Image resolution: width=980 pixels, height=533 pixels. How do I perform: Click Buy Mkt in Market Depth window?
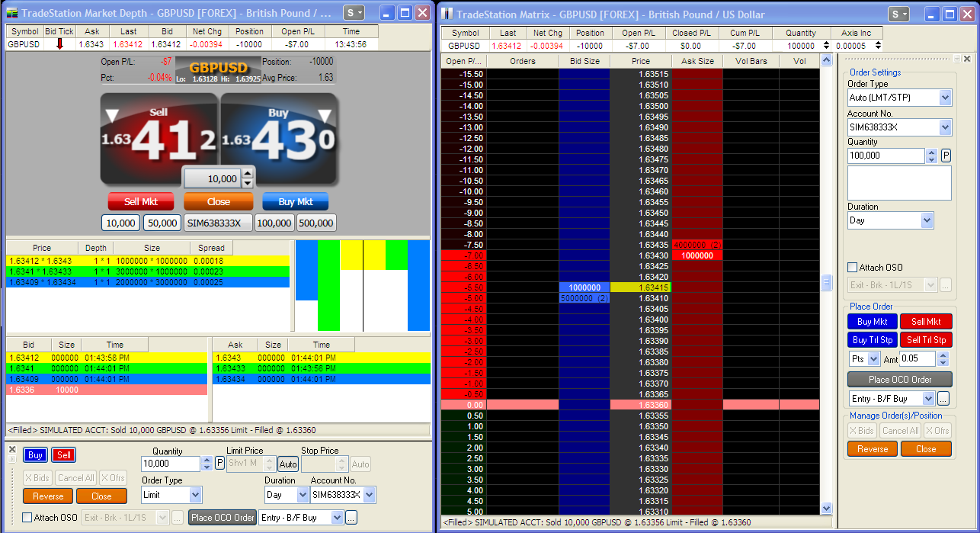(x=296, y=201)
